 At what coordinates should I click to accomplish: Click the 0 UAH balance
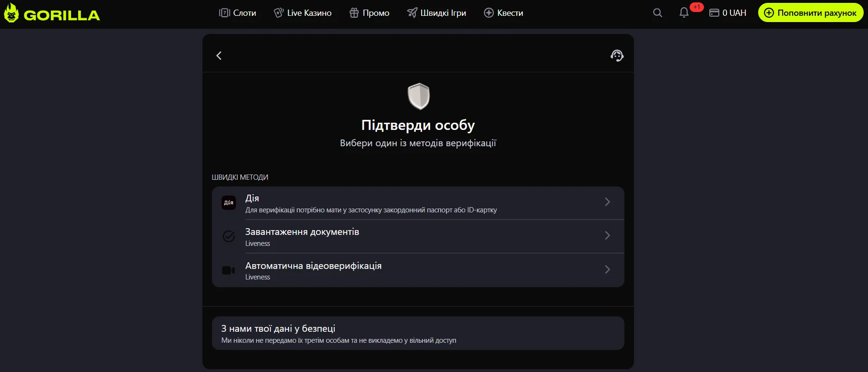pyautogui.click(x=734, y=13)
